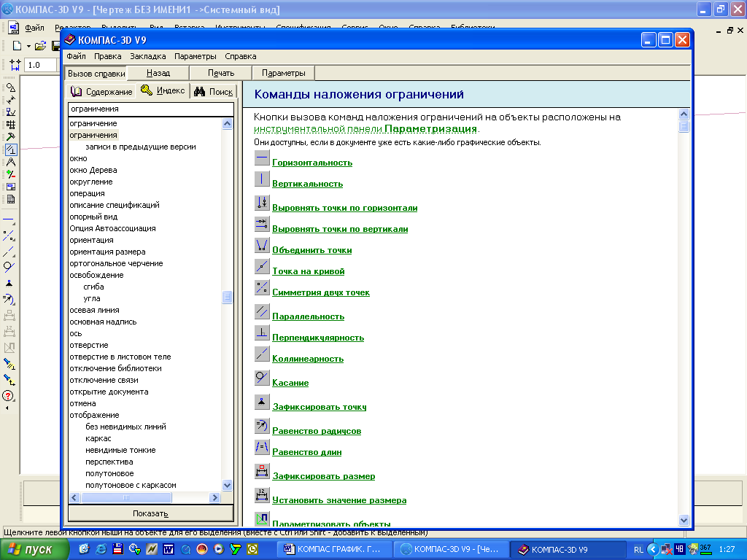The width and height of the screenshot is (747, 560).
Task: Click the RL language indicator in tray
Action: point(638,550)
